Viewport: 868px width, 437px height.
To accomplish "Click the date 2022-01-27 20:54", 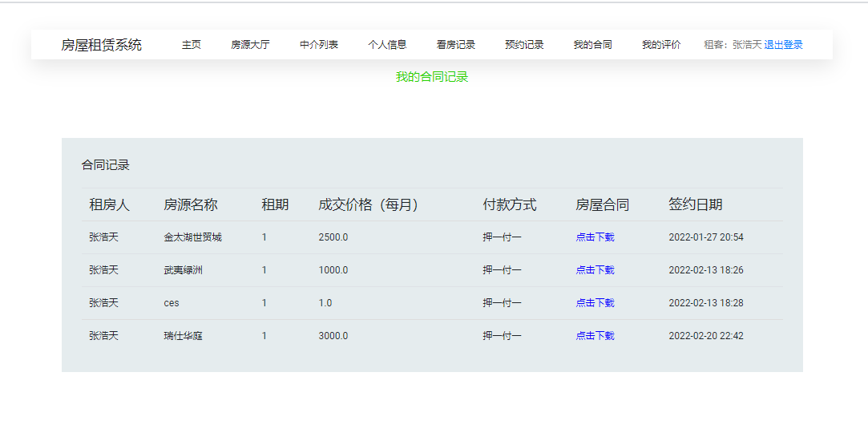I will tap(706, 237).
